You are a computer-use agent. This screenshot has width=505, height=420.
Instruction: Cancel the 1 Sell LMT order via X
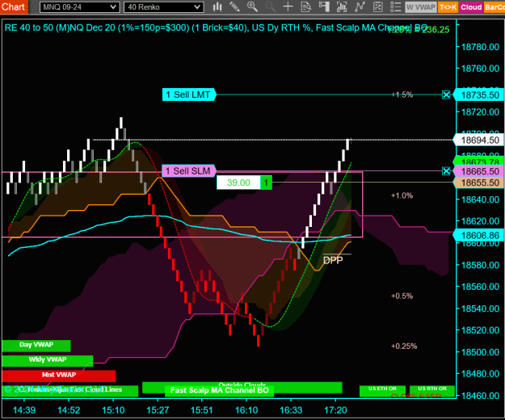pos(446,94)
